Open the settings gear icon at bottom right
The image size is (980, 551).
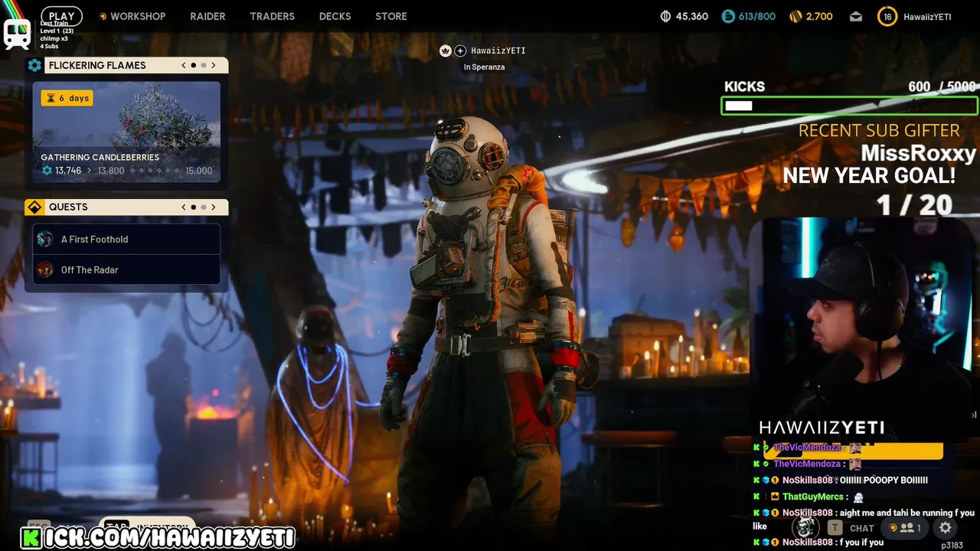(x=945, y=527)
